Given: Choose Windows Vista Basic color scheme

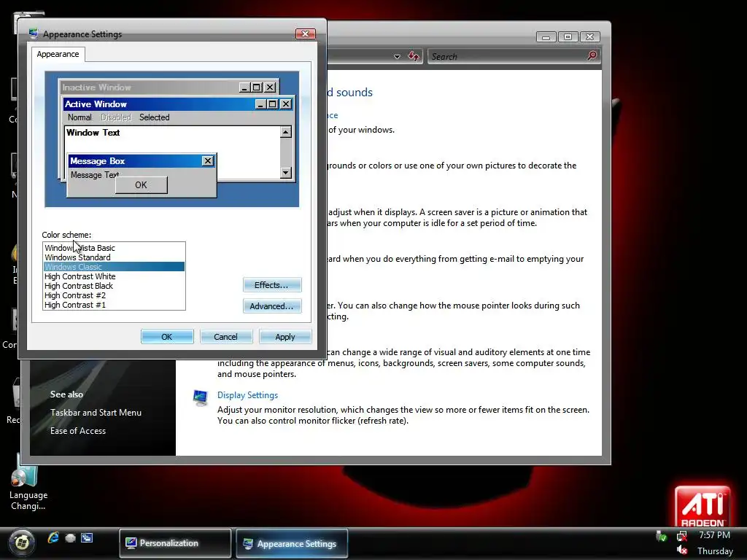Looking at the screenshot, I should point(114,248).
